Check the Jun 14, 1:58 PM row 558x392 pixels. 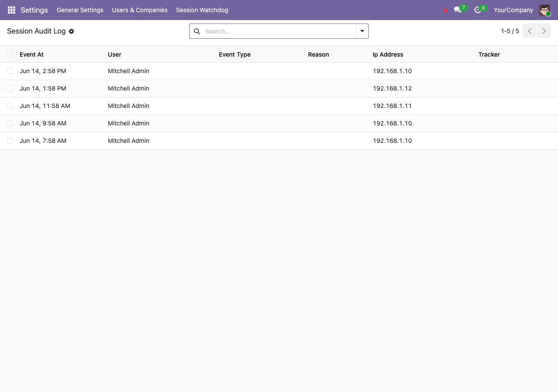[x=10, y=88]
